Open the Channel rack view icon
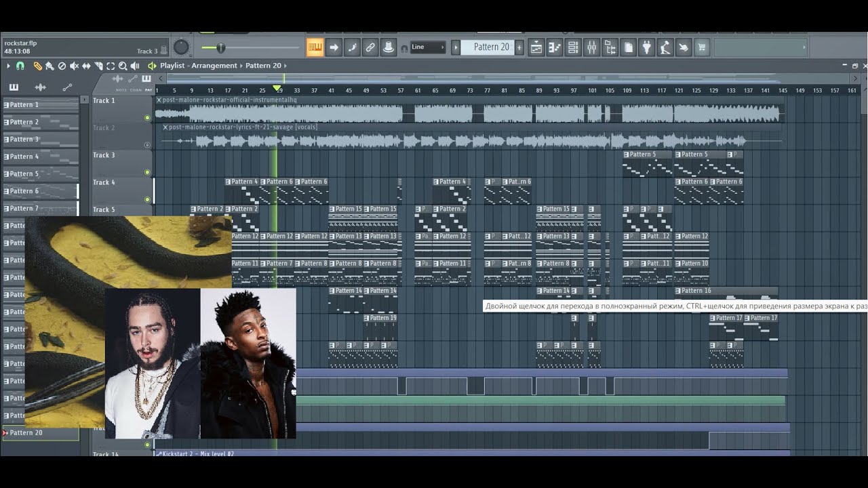Screen dimensions: 868x488 pyautogui.click(x=573, y=47)
